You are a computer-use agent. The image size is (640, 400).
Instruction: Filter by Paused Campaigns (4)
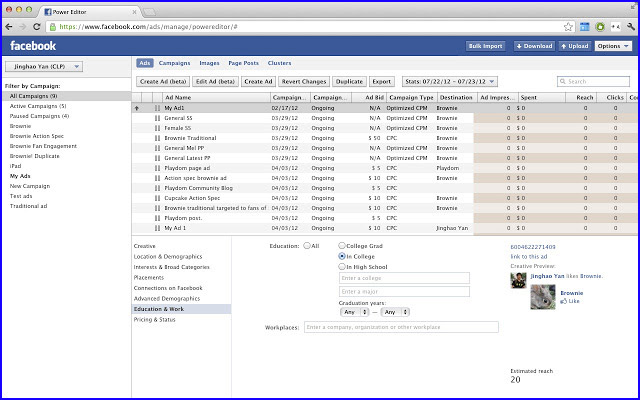[39, 116]
